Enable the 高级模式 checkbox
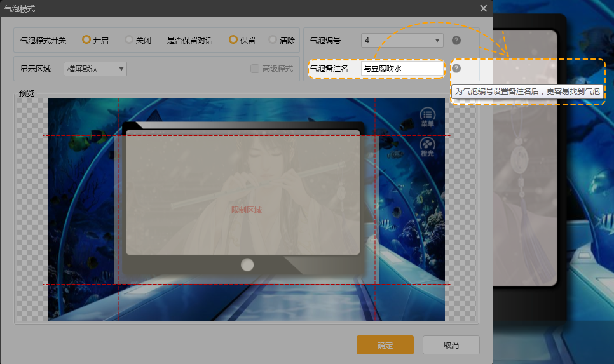614x364 pixels. click(255, 69)
